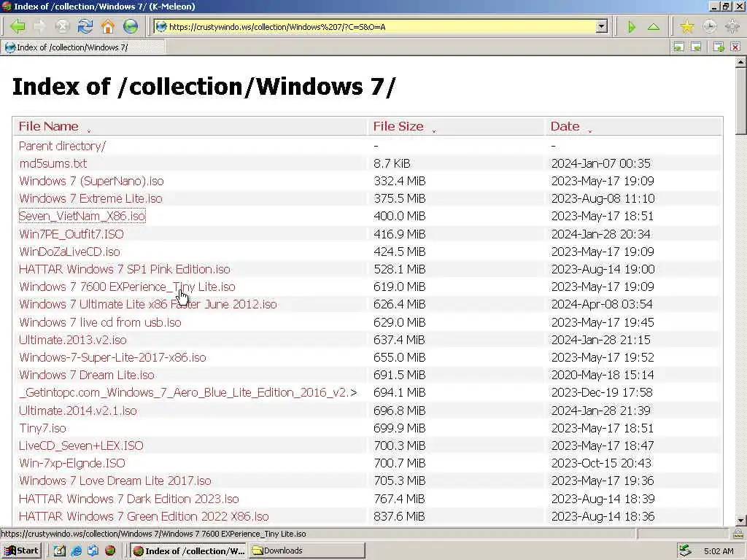Launch Internet Explorer from quick launch

coord(76,551)
